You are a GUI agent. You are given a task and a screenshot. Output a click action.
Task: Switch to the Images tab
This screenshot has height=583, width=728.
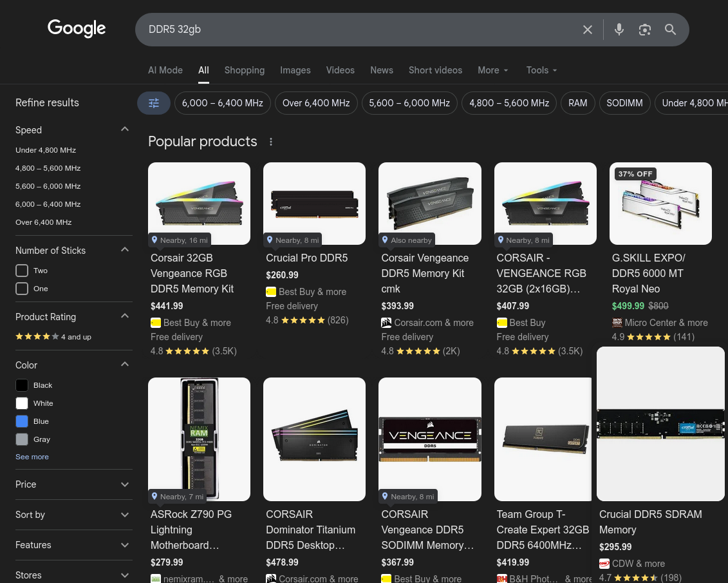click(x=295, y=70)
